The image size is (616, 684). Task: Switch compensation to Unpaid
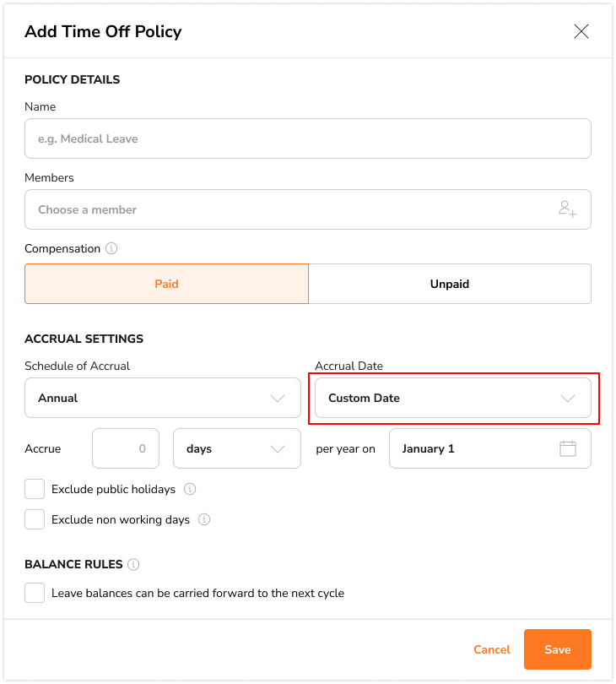(x=450, y=284)
